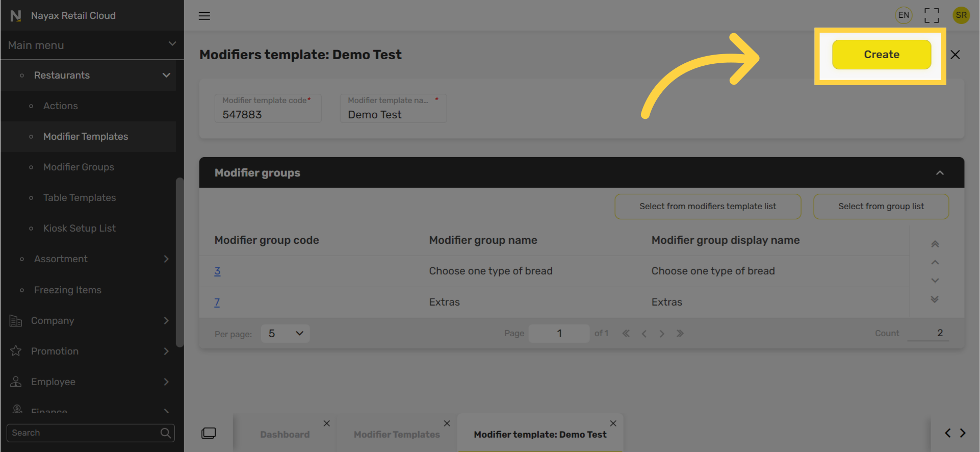Viewport: 980px width, 452px height.
Task: Open Modifier Groups in sidebar
Action: pyautogui.click(x=79, y=167)
